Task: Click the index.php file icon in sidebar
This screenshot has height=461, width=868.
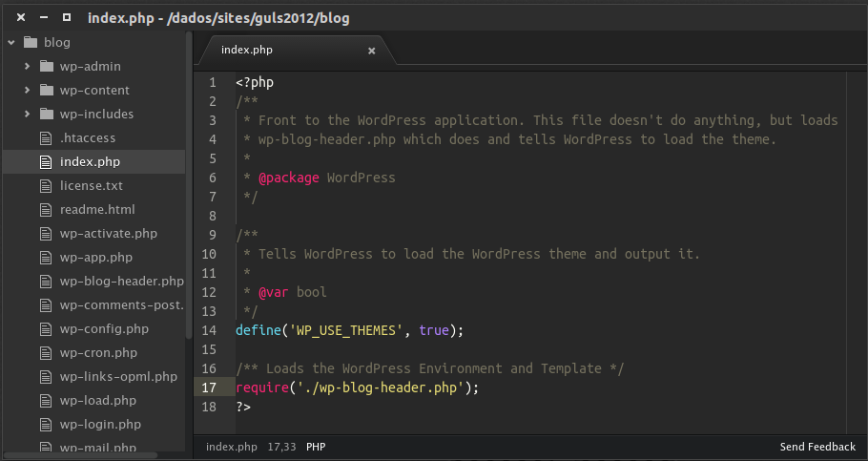Action: (46, 162)
